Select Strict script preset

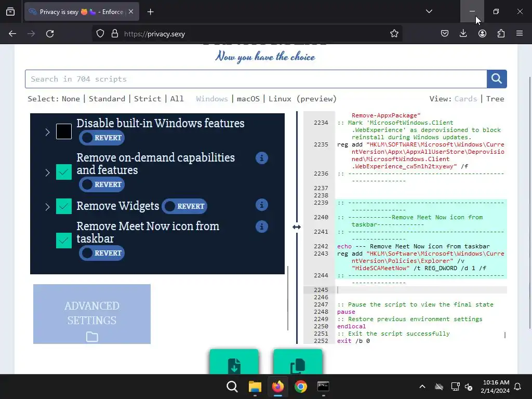coord(147,99)
